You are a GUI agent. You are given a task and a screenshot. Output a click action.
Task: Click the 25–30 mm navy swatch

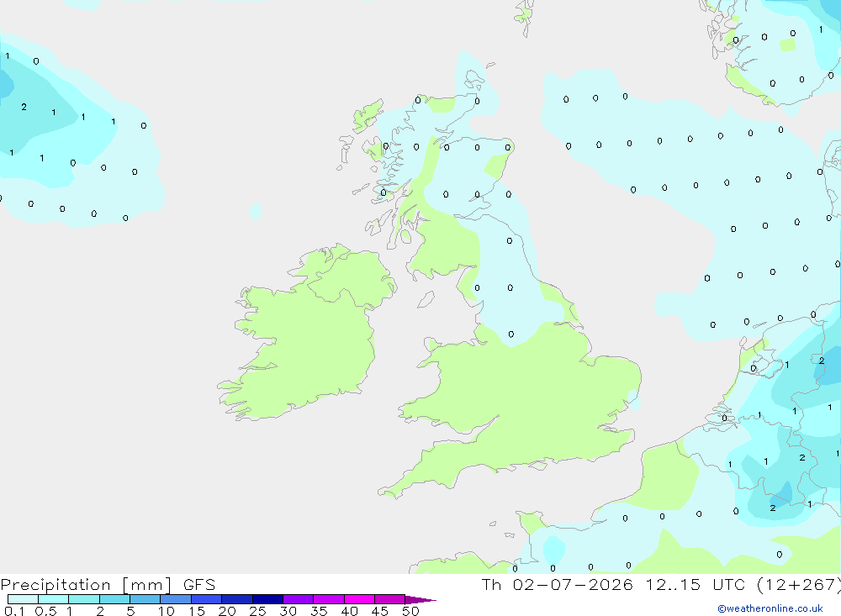(267, 599)
